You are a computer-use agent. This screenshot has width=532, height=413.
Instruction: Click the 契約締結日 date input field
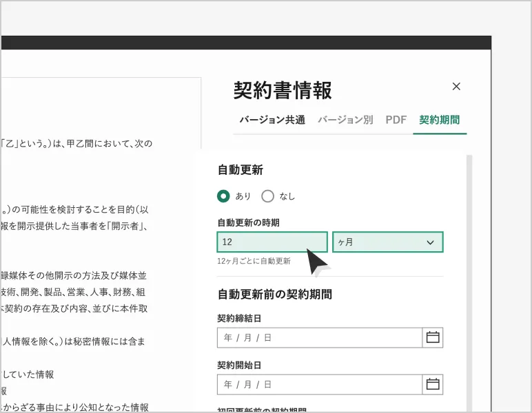(320, 337)
